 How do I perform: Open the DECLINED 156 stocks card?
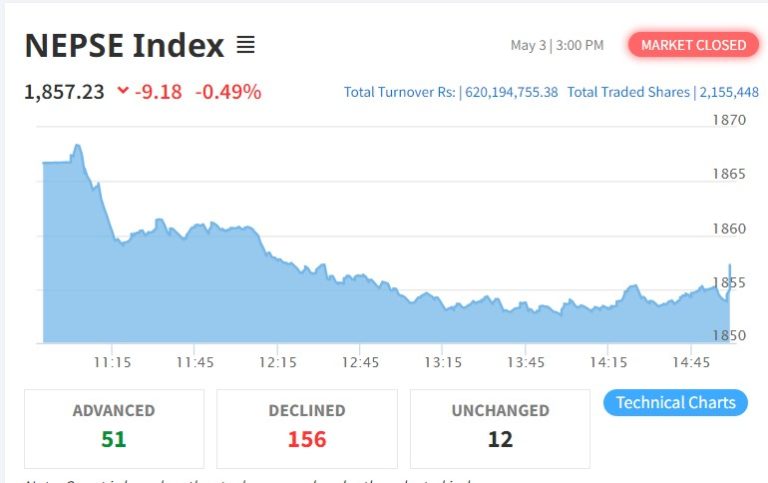(306, 427)
